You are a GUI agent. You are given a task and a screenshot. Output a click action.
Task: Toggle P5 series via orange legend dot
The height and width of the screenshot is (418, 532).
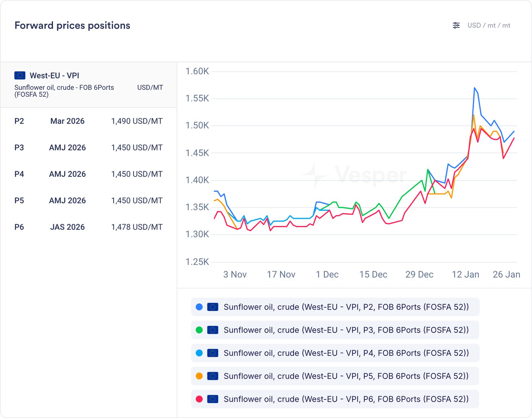tap(199, 376)
